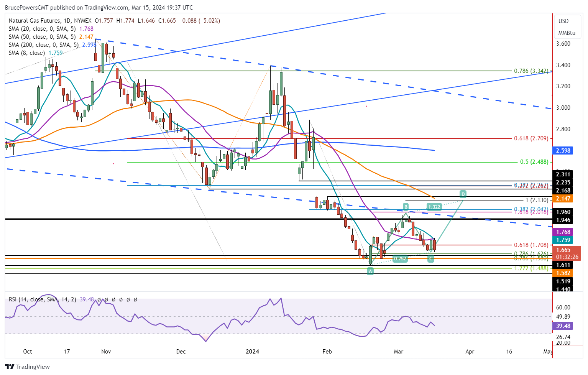Click the 1.272 (1.488) Fibonacci label
Image resolution: width=588 pixels, height=375 pixels.
point(531,269)
